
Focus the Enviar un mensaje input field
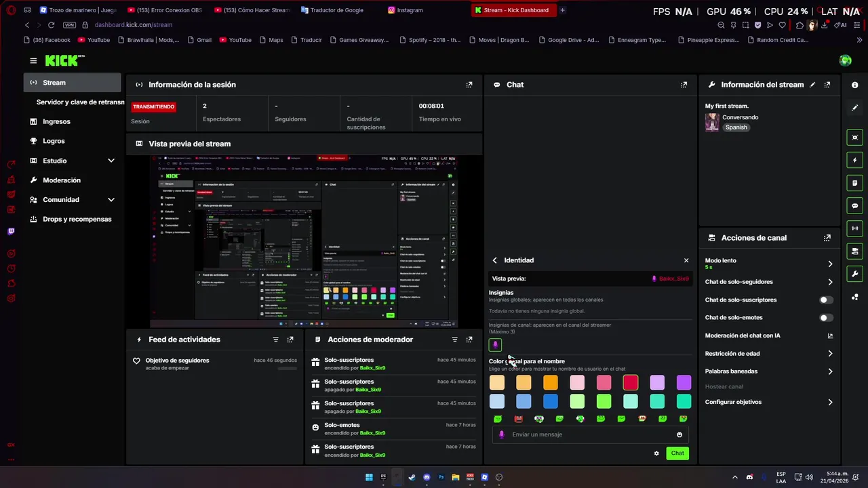click(x=591, y=435)
